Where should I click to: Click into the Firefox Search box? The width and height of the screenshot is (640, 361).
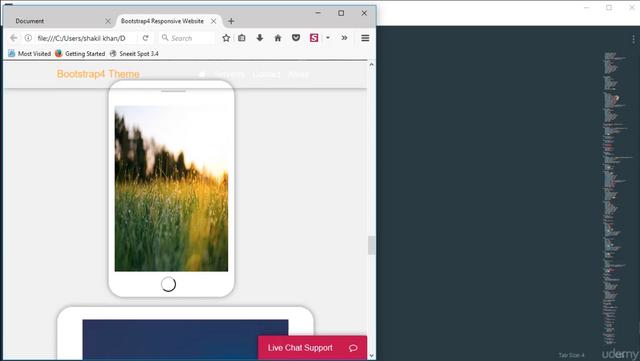coord(187,38)
